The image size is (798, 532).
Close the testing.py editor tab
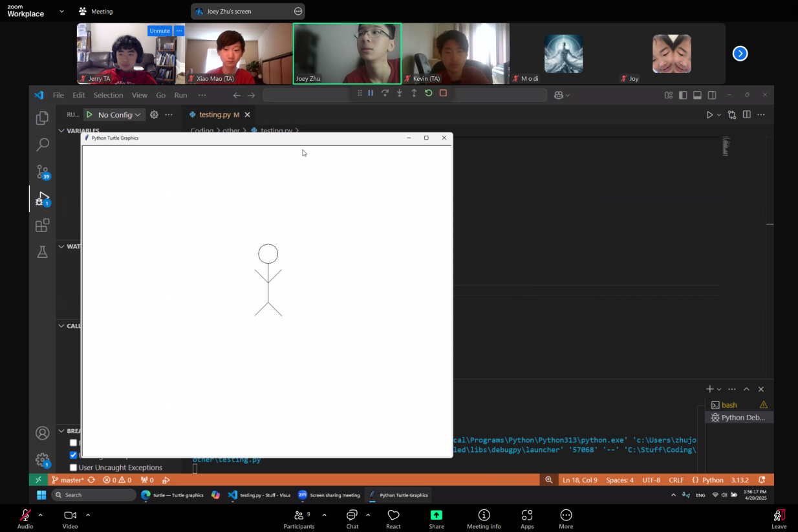click(247, 114)
